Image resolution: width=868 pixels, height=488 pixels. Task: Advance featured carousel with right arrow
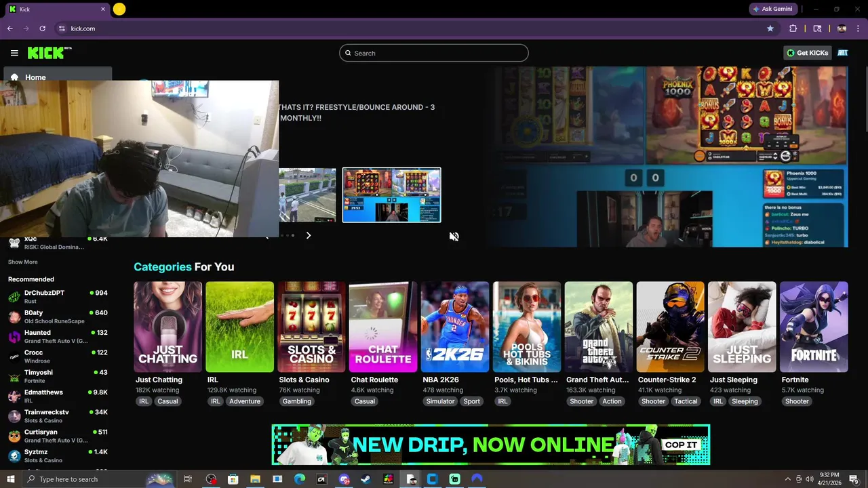tap(308, 235)
